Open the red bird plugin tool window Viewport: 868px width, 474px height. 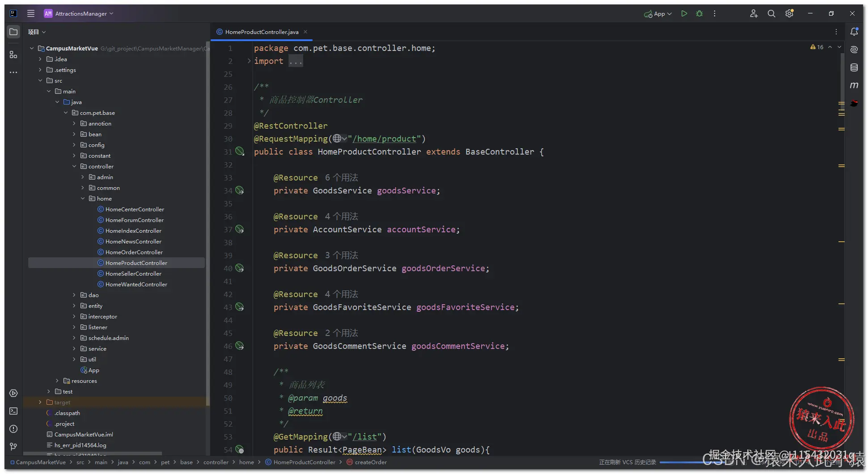(x=854, y=103)
